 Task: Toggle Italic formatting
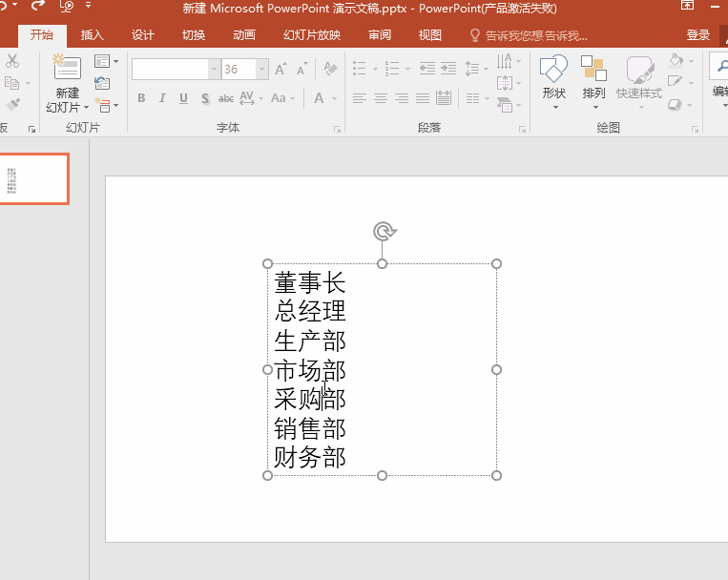coord(162,98)
